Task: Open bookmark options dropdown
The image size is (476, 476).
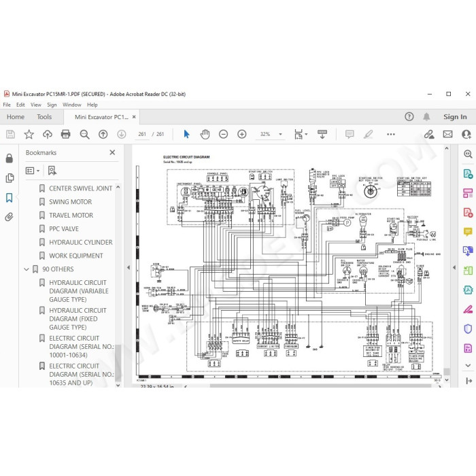Action: (x=33, y=171)
